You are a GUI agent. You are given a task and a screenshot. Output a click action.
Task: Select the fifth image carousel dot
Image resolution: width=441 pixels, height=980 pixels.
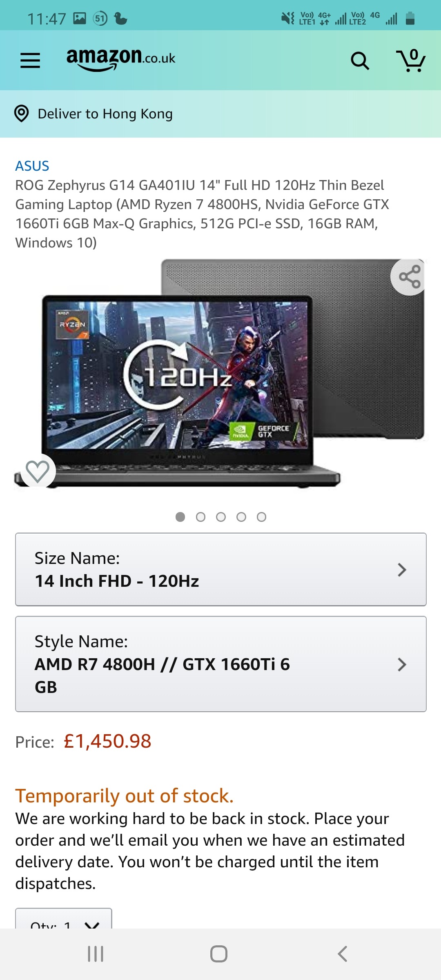pyautogui.click(x=261, y=517)
